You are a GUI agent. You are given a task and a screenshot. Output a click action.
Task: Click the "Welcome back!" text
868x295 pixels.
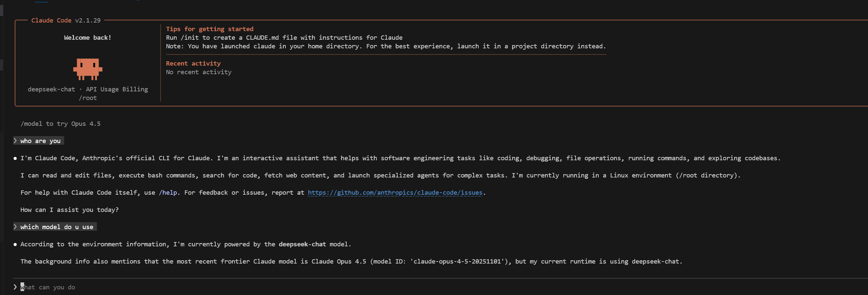click(88, 37)
